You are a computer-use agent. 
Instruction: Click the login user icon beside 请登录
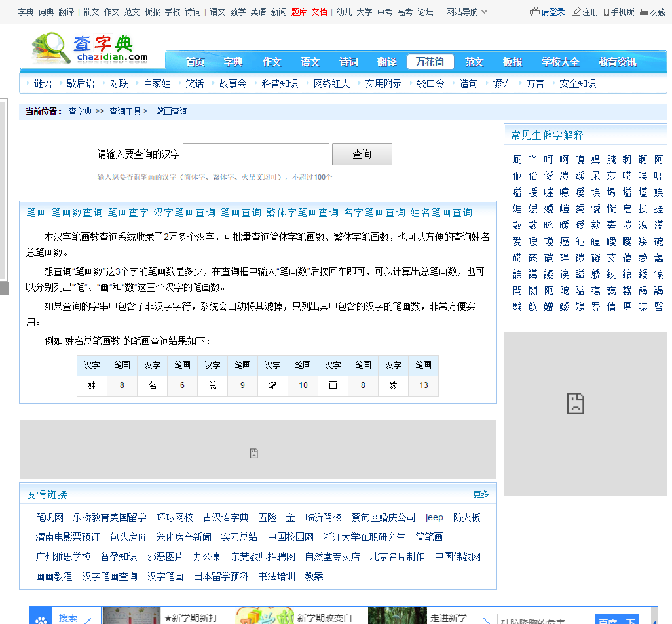(534, 12)
